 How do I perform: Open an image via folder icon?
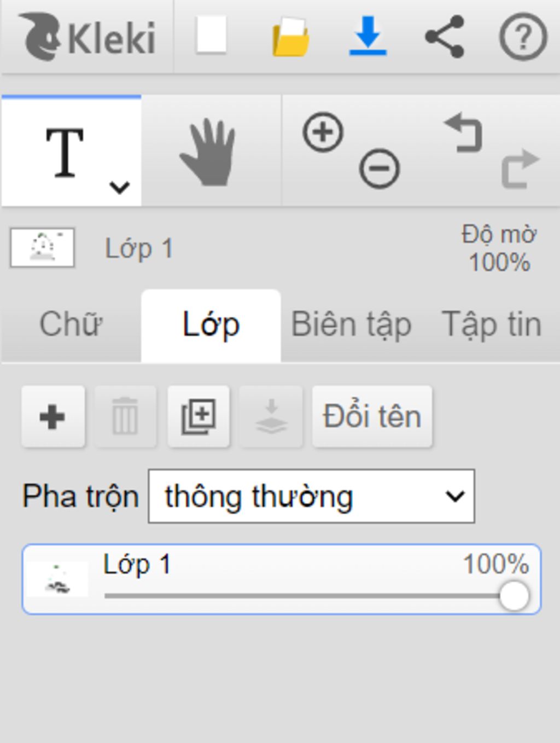290,37
